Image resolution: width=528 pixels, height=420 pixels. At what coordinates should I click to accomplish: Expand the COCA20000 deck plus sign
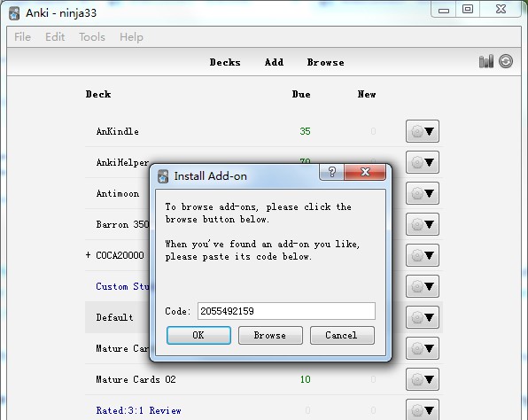click(x=88, y=255)
